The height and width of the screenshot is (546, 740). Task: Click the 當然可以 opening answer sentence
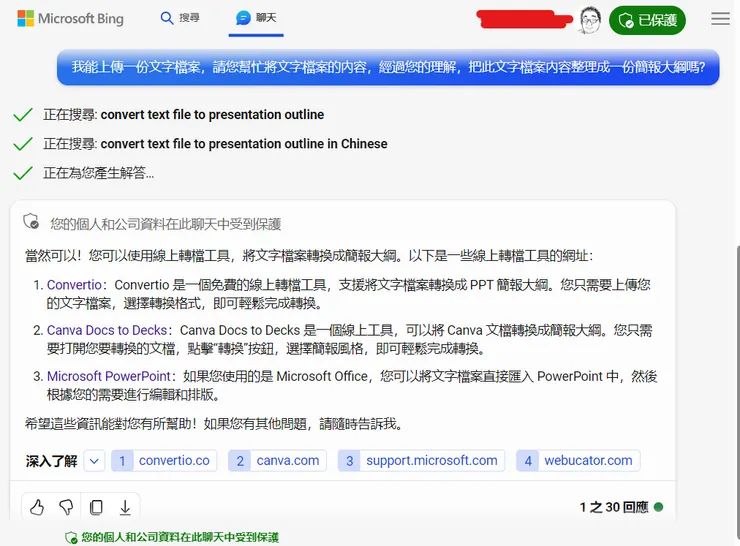[309, 256]
